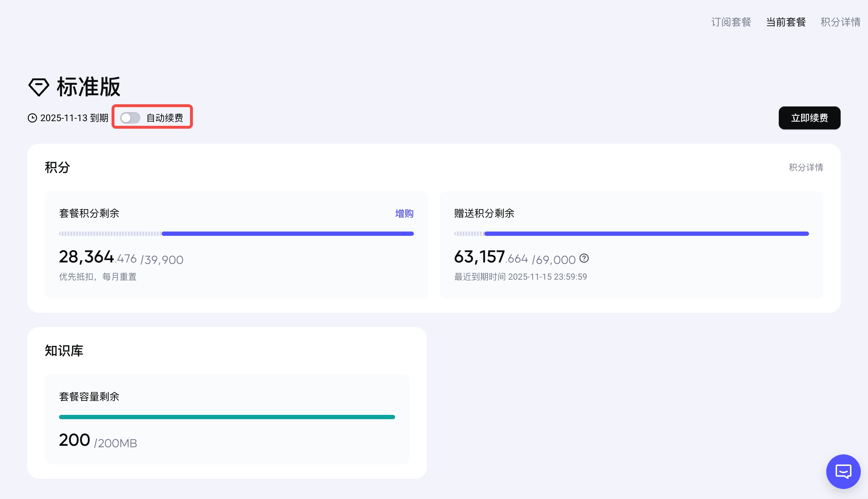Click the 28,364 plan points number

click(x=86, y=257)
